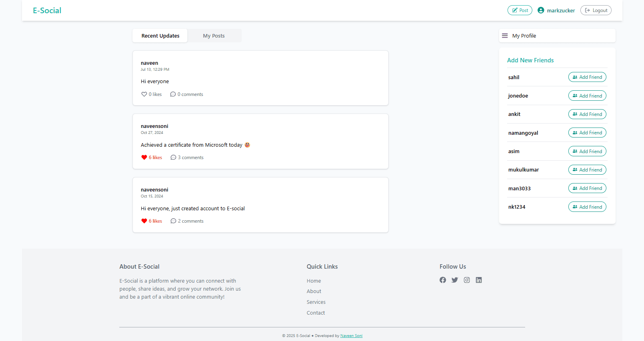Open the About quick link in footer

[x=314, y=291]
